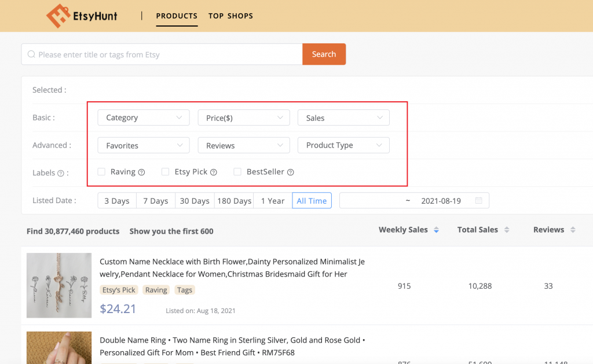Screen dimensions: 593x364
Task: Open the calendar icon in date range
Action: pos(478,201)
